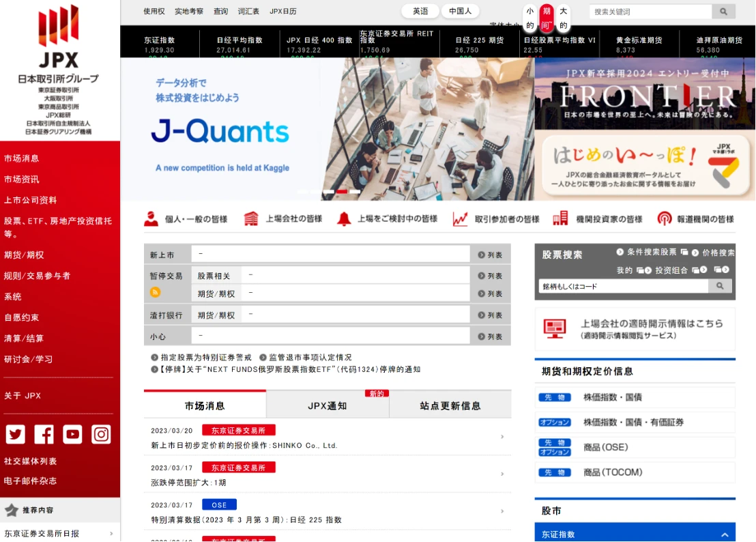Click the bell icon for 上場をご検討中の皆様
Viewport: 756px width, 542px height.
(x=344, y=219)
